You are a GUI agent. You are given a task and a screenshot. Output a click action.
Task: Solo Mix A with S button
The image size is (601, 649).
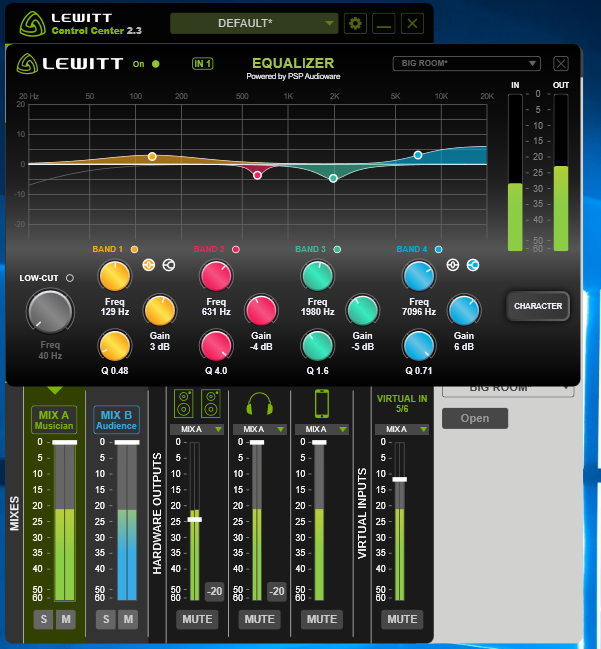tap(44, 619)
